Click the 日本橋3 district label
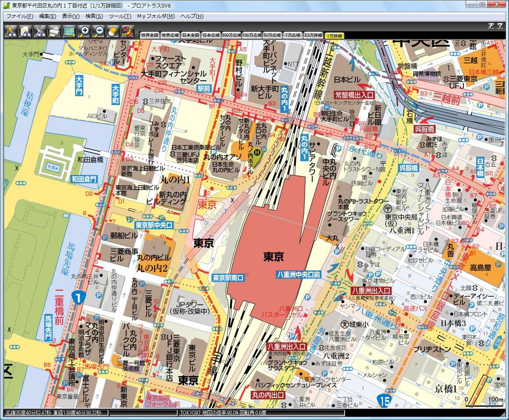This screenshot has height=420, width=509. (453, 323)
